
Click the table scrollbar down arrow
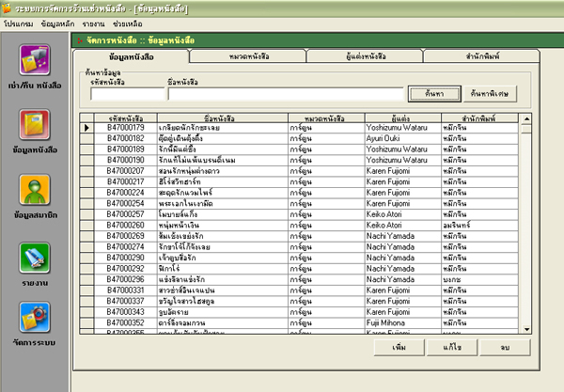coord(526,329)
